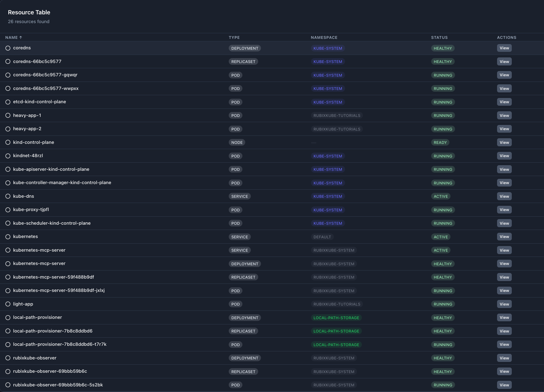Click the READY status badge of kind-control-plane

pyautogui.click(x=440, y=142)
